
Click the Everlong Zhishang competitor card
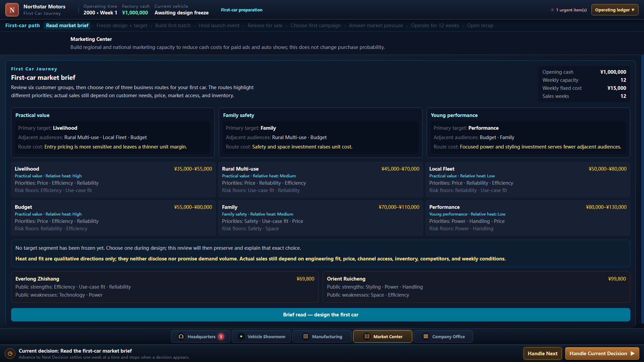[165, 287]
